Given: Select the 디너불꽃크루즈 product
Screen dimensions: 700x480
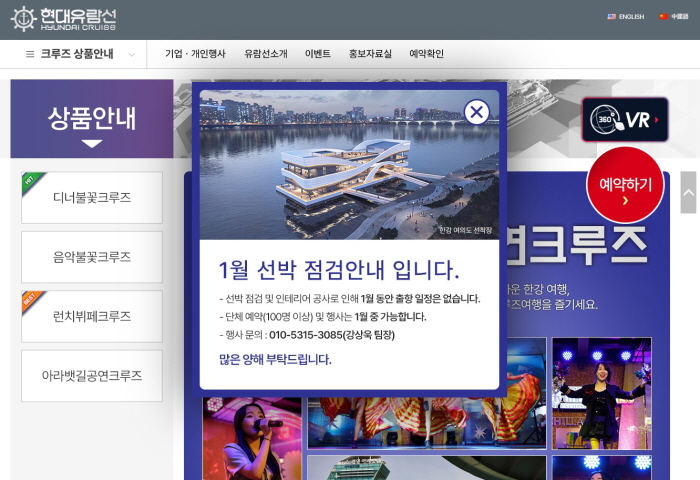Looking at the screenshot, I should click(92, 197).
